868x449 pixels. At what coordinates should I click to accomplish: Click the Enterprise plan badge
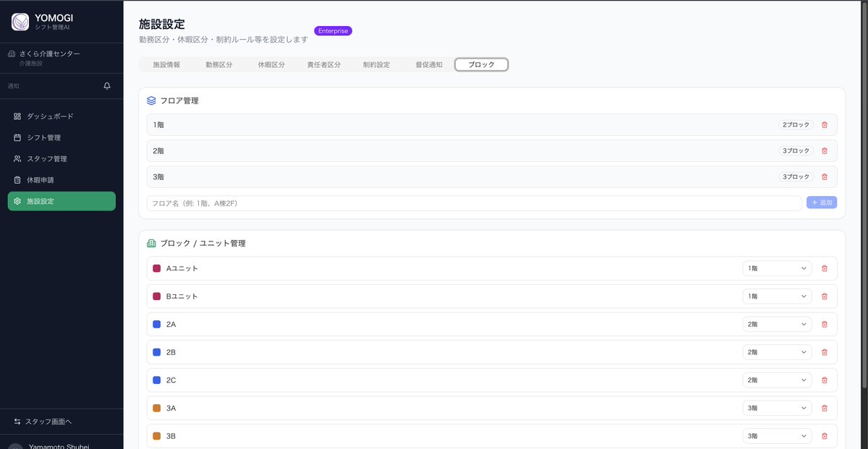[333, 31]
